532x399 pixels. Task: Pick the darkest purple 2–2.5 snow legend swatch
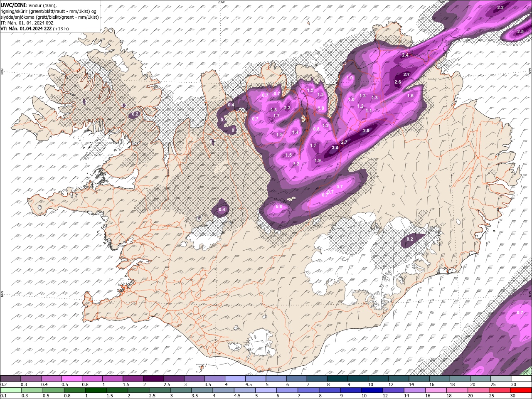click(x=153, y=379)
